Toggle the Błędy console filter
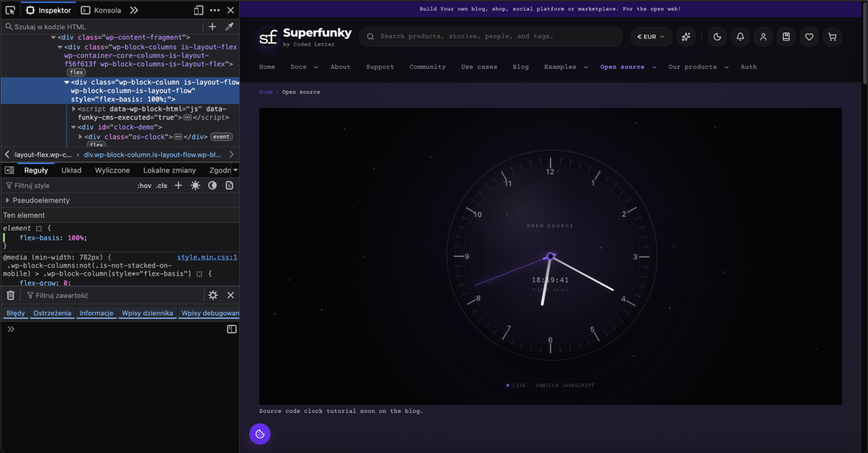Screen dimensions: 868x453 click(x=16, y=313)
